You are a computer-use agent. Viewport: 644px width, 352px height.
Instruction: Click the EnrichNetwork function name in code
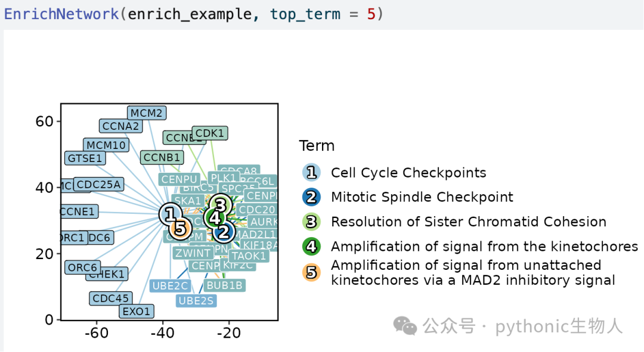click(x=61, y=14)
